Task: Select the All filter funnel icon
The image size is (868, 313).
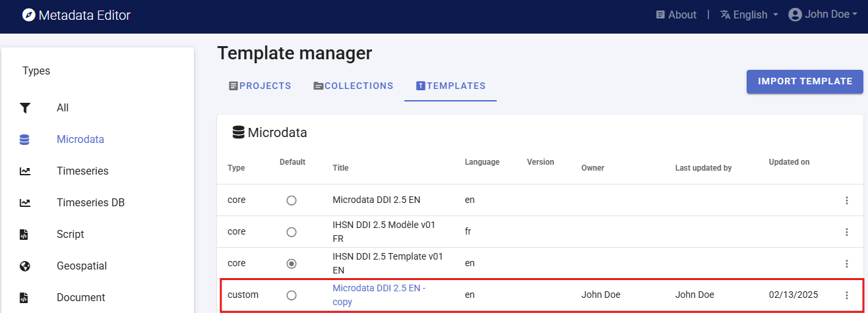Action: point(25,108)
